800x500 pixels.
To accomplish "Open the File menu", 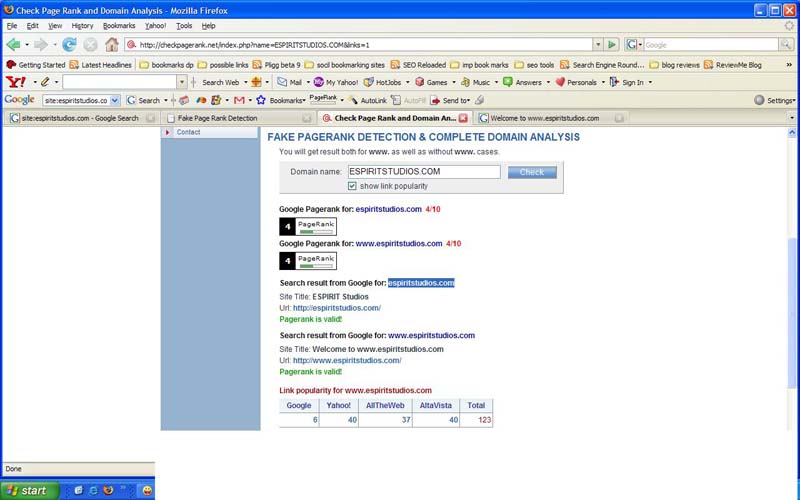I will (x=12, y=26).
